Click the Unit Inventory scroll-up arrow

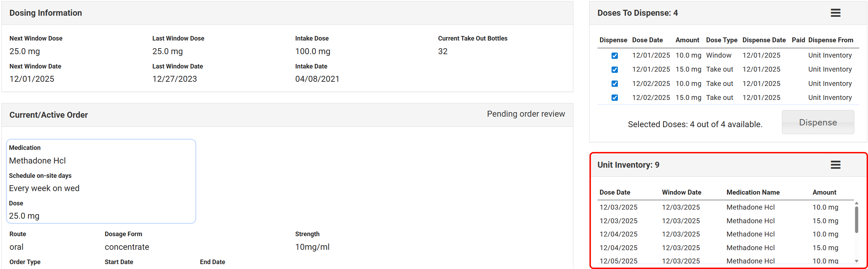click(856, 203)
